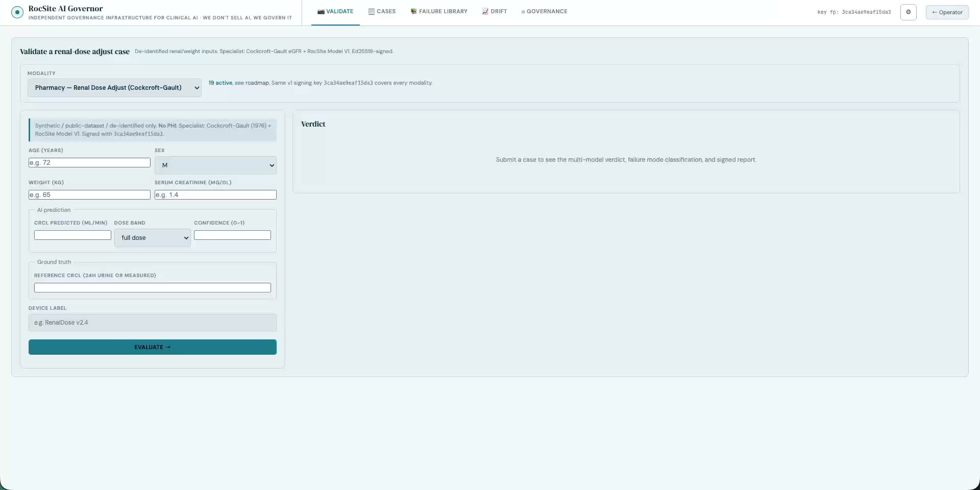The image size is (980, 490).
Task: Click the Reference CrCl input field
Action: point(152,288)
